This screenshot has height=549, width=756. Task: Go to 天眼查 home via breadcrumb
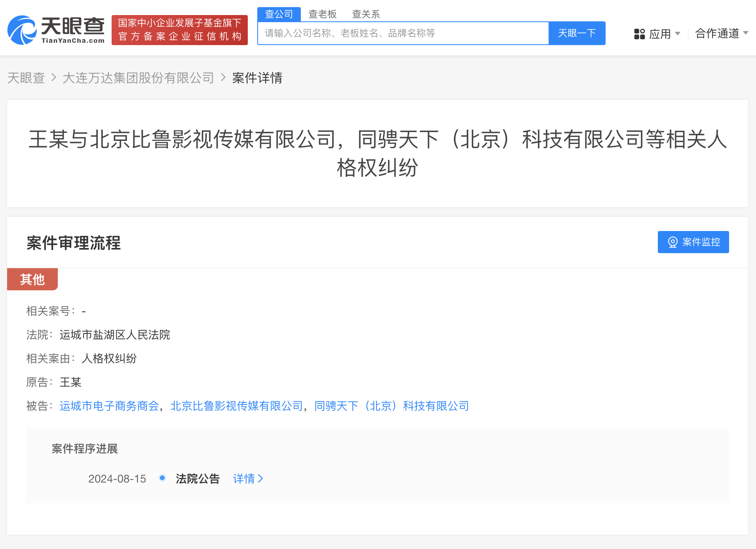coord(26,78)
